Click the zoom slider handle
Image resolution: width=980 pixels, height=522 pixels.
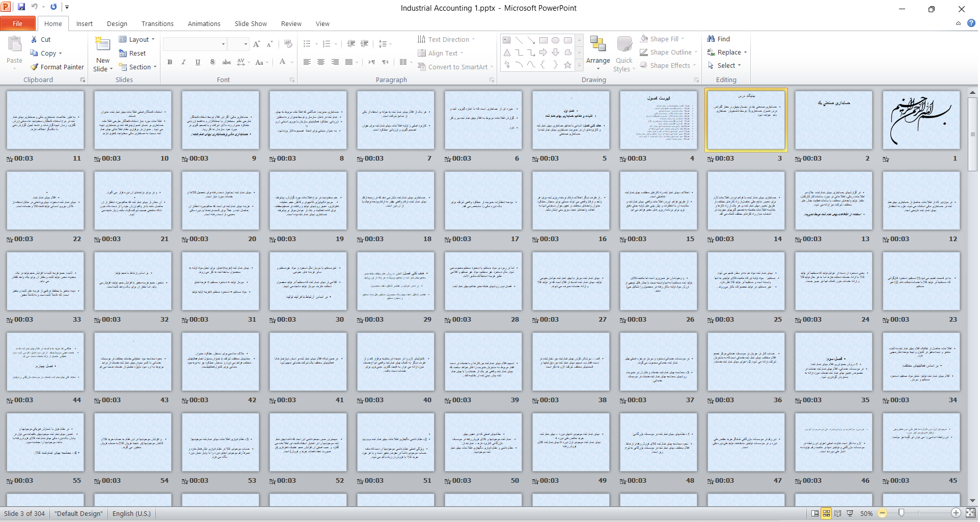[x=902, y=513]
